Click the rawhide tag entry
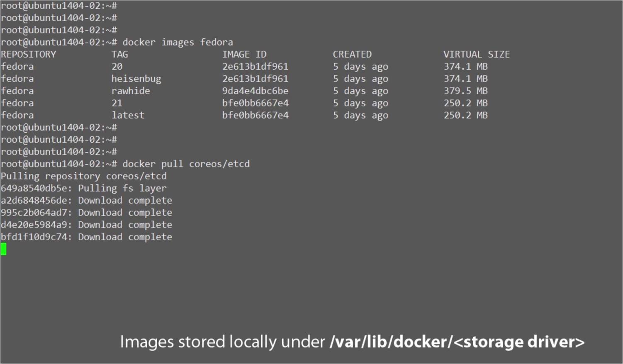Viewport: 623px width, 364px height. point(131,91)
